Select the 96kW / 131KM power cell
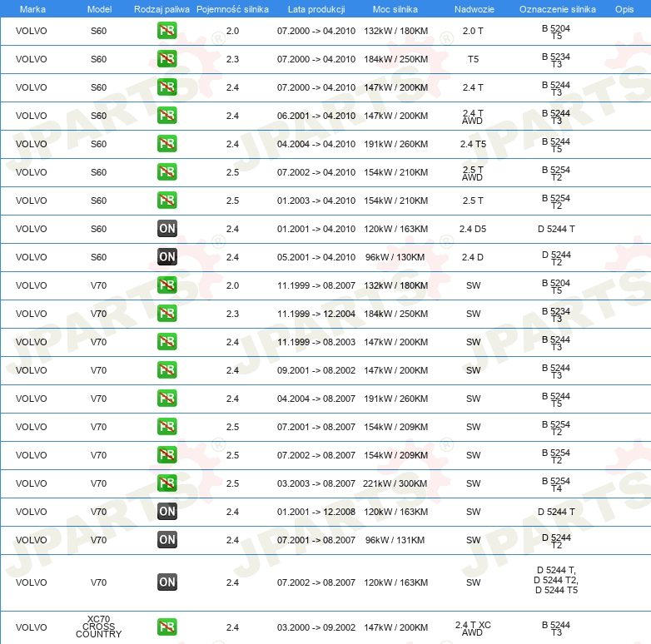651x644 pixels. coord(395,540)
